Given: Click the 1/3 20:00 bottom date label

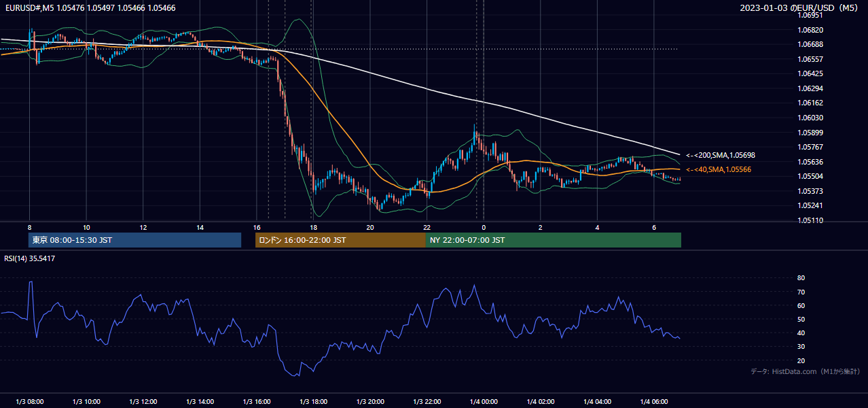Looking at the screenshot, I should click(370, 402).
